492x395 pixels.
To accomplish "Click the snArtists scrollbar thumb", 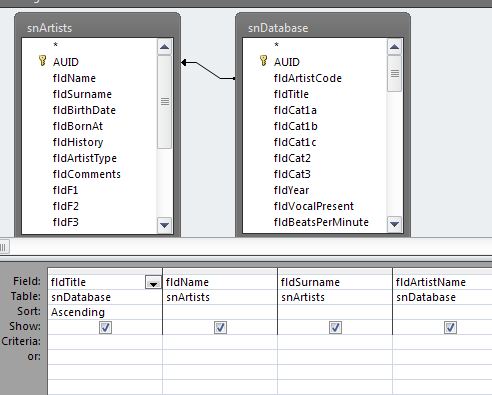I will tap(164, 102).
